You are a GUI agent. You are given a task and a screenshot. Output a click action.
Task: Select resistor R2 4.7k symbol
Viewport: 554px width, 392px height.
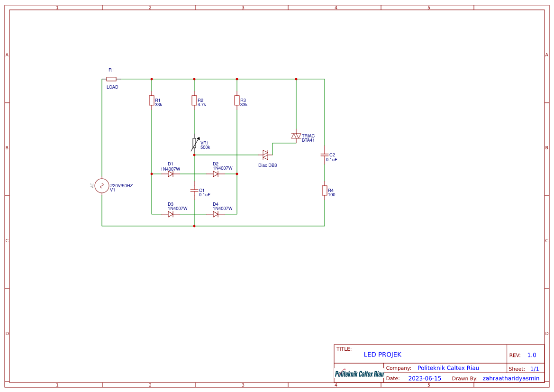[x=194, y=100]
